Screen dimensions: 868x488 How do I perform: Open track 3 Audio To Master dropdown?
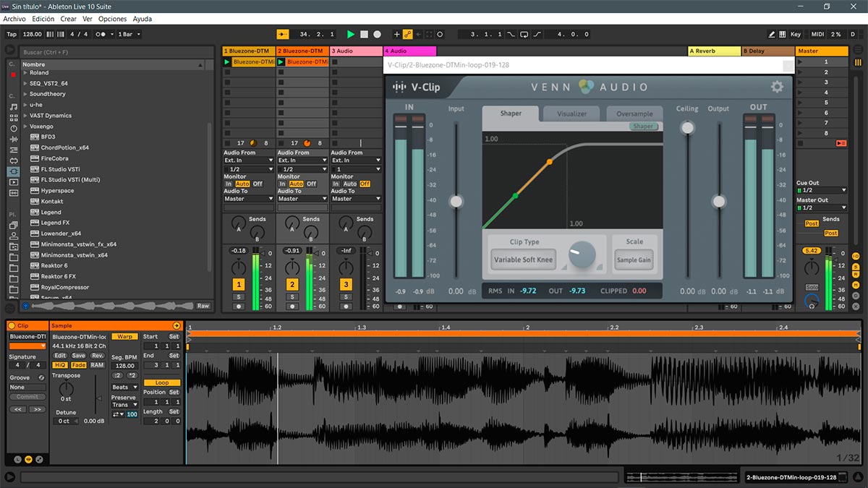[x=356, y=199]
